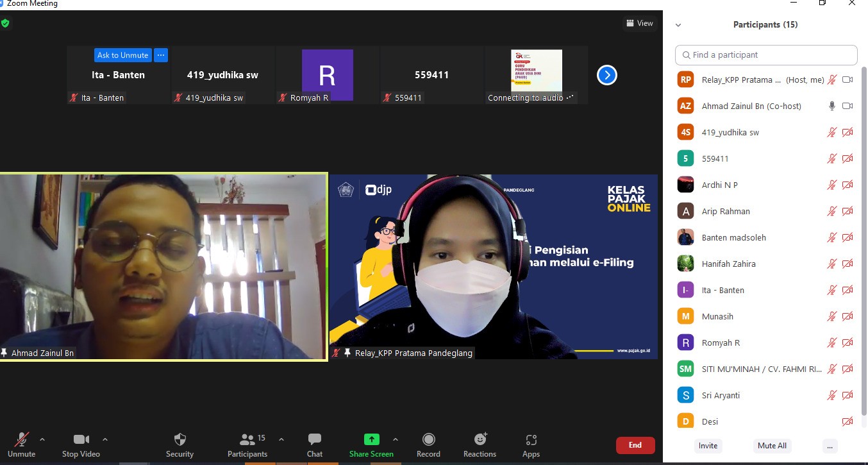The height and width of the screenshot is (465, 868).
Task: Open the View layout menu
Action: [640, 23]
